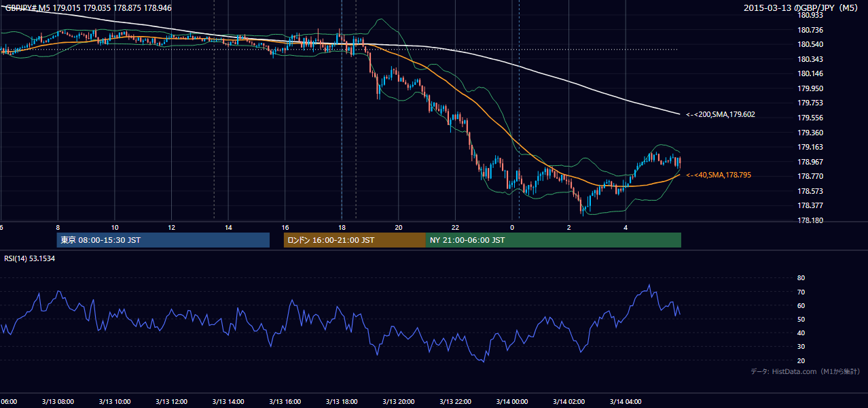Click the 3/13 14:00 date axis label

[228, 401]
